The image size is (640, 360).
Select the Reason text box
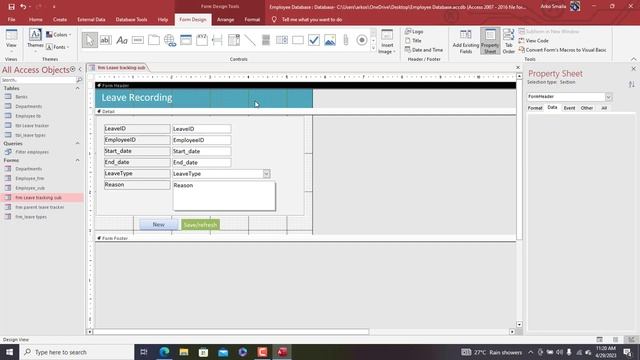coord(224,196)
